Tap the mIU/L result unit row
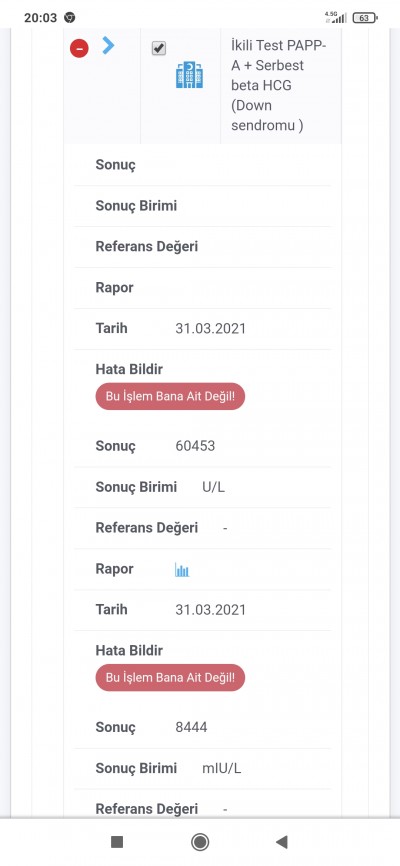This screenshot has width=400, height=866. (x=202, y=768)
